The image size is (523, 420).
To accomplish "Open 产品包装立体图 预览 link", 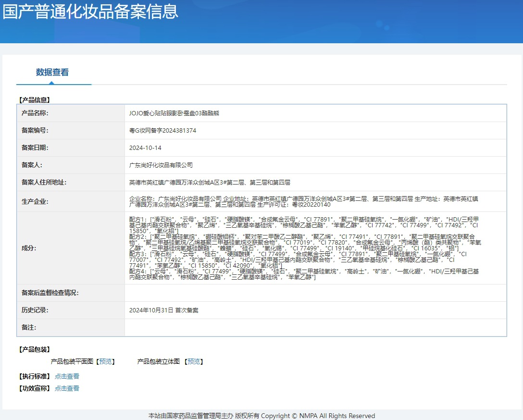I will [x=194, y=361].
